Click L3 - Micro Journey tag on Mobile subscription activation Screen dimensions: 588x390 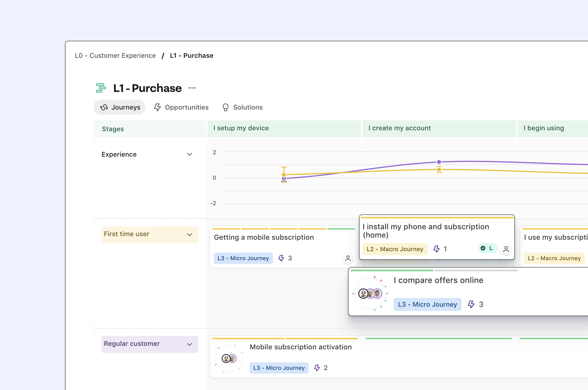(x=279, y=368)
